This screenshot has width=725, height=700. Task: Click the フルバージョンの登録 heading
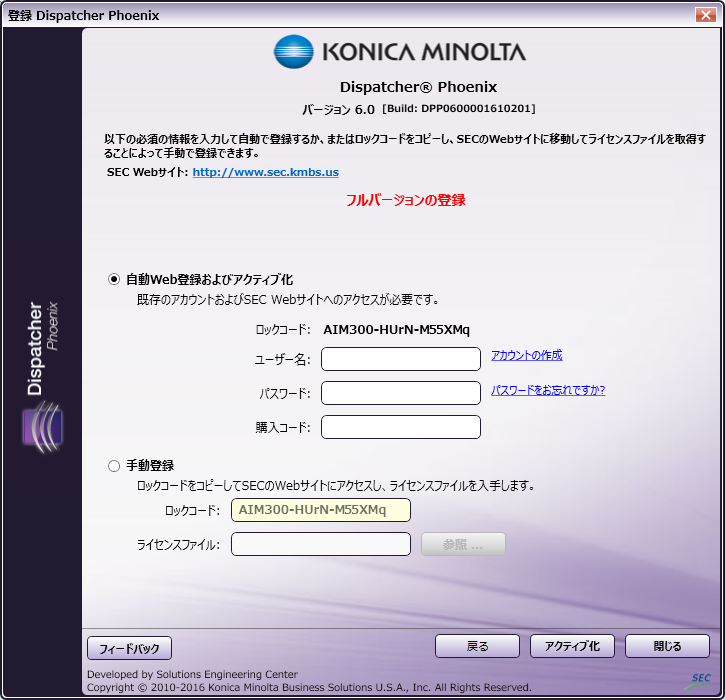[x=406, y=200]
